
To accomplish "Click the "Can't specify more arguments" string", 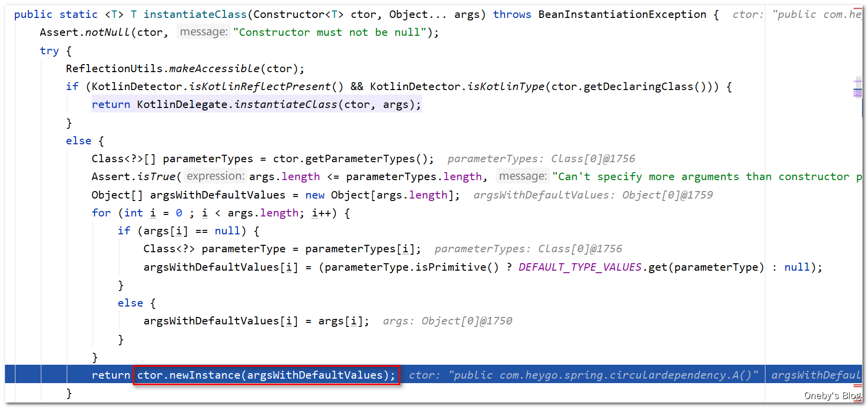I will click(x=707, y=177).
